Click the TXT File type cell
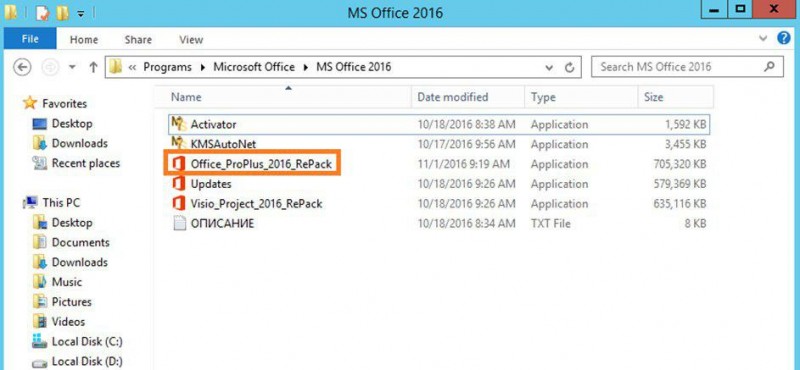The image size is (800, 370). tap(551, 224)
